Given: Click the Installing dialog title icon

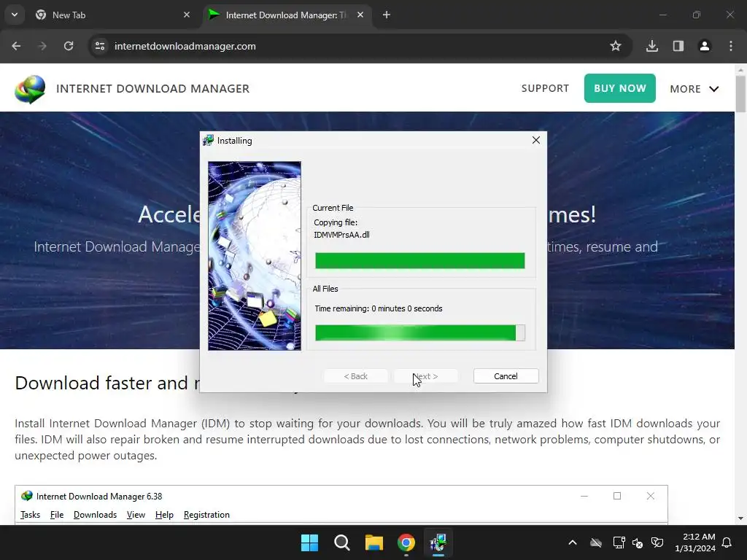Looking at the screenshot, I should (208, 141).
